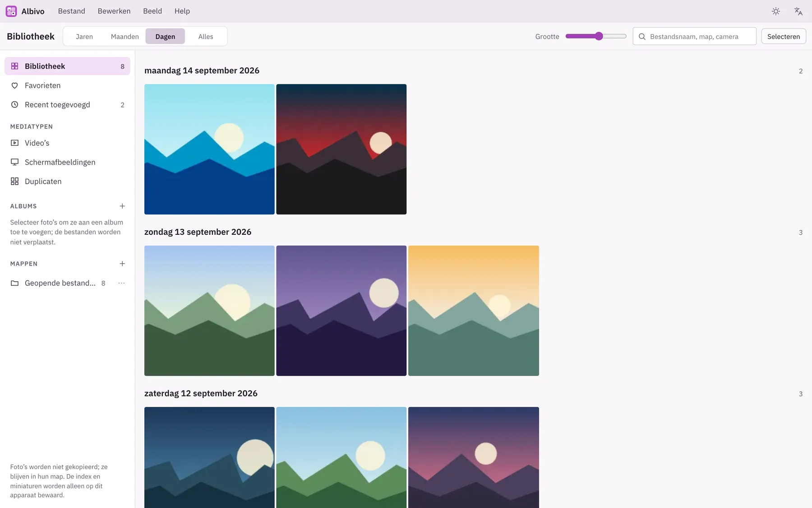This screenshot has height=508, width=812.
Task: Click the Selecteren button
Action: point(784,37)
